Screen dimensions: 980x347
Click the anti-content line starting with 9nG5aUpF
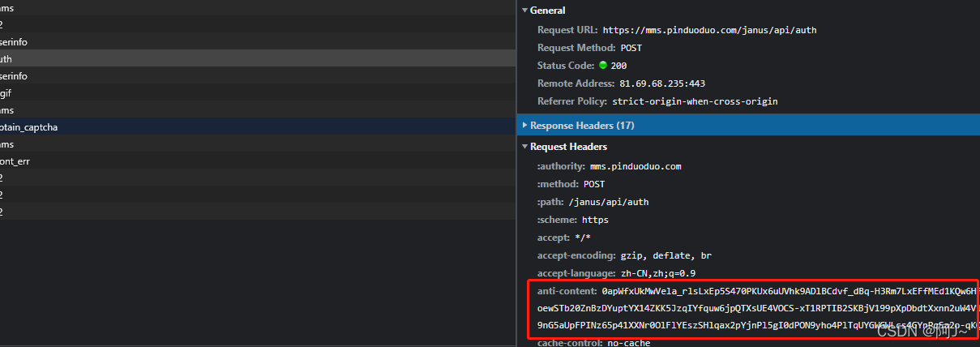(758, 326)
